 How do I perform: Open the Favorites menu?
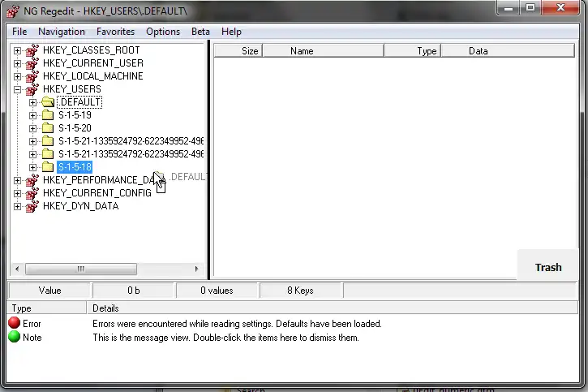click(x=115, y=32)
